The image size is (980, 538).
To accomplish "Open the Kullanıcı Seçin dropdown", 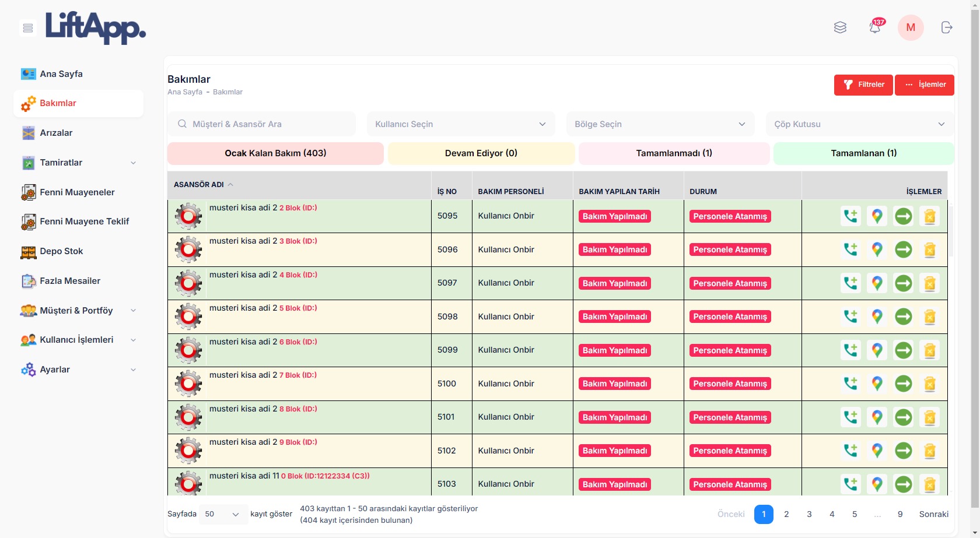I will click(x=460, y=124).
